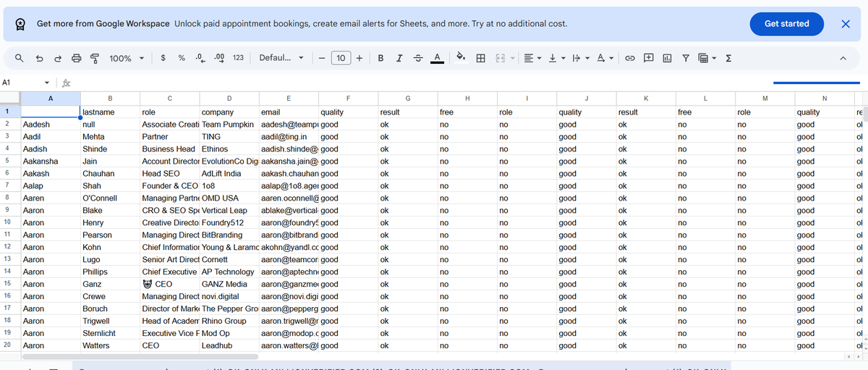
Task: Select the 'O'Connell' cell
Action: click(109, 198)
